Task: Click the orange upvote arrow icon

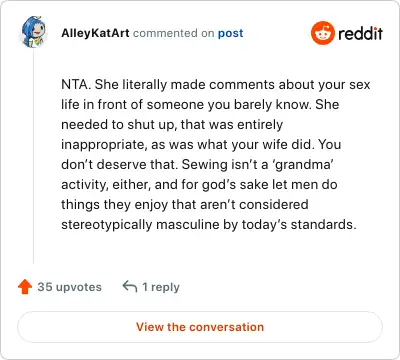Action: point(25,287)
